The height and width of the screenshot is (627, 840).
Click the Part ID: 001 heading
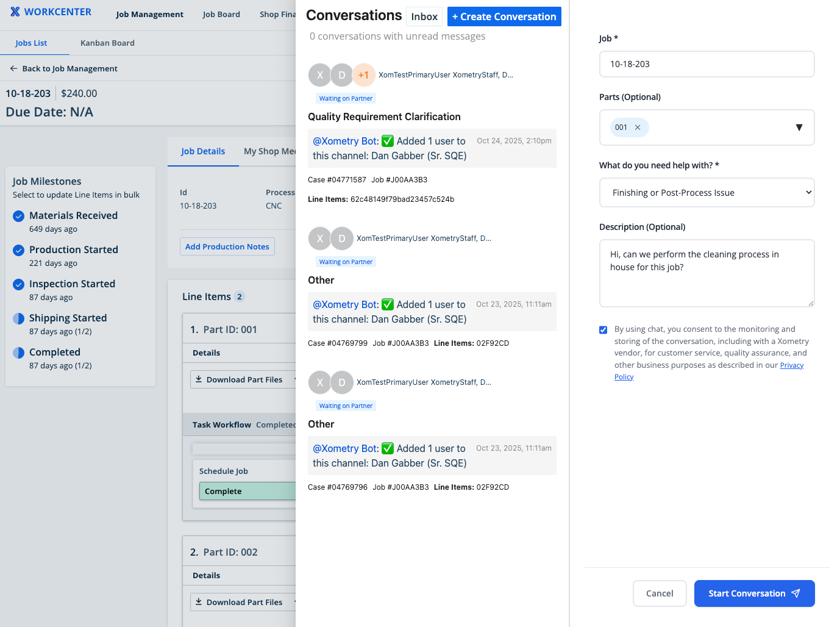(230, 329)
